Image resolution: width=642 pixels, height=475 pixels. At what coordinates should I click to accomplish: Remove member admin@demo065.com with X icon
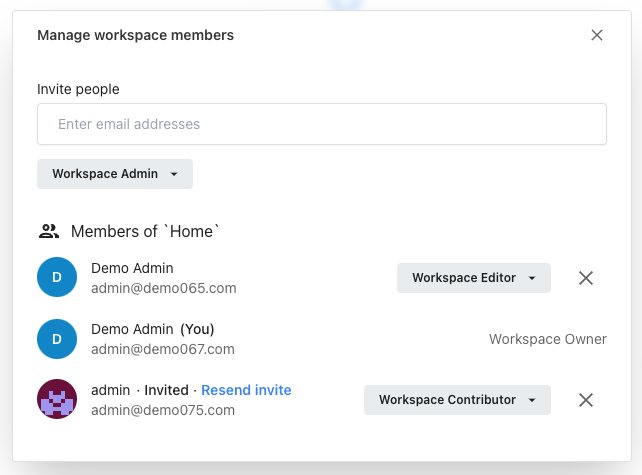[586, 278]
